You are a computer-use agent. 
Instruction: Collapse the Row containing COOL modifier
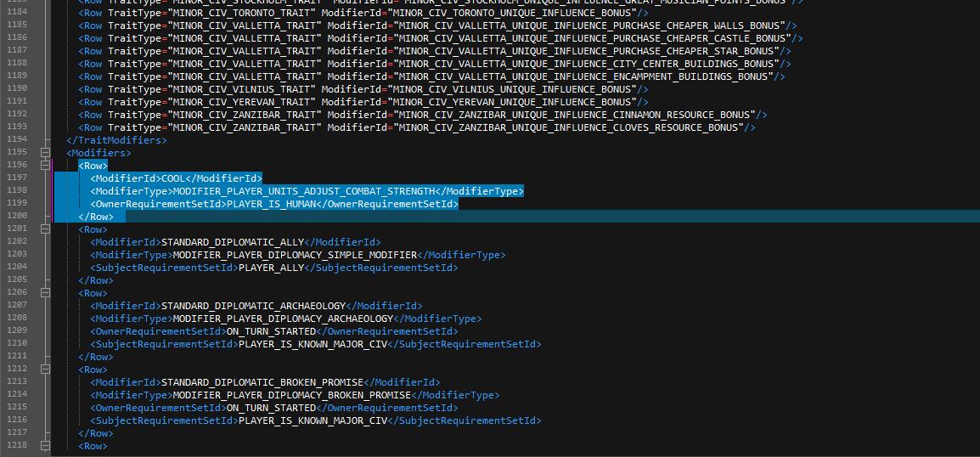(45, 165)
